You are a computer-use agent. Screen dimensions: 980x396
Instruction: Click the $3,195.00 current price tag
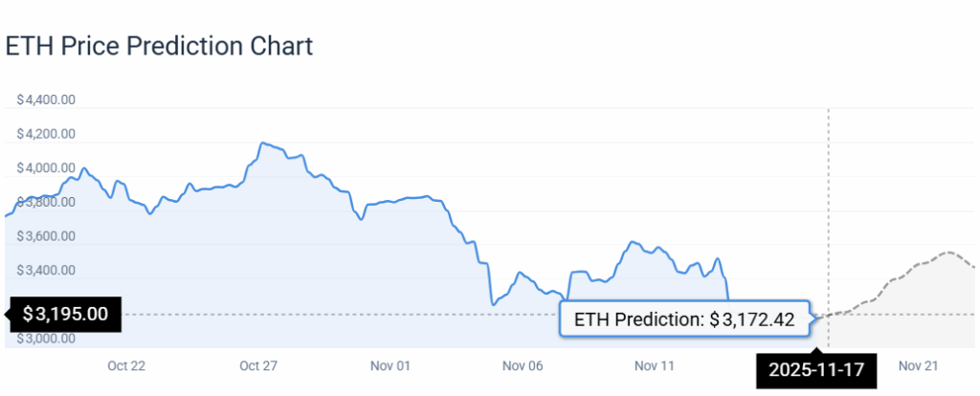point(65,314)
